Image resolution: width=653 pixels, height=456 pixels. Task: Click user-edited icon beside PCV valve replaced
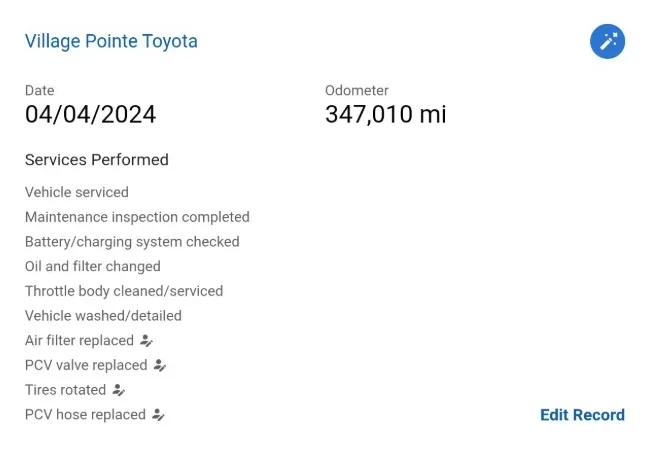click(159, 366)
